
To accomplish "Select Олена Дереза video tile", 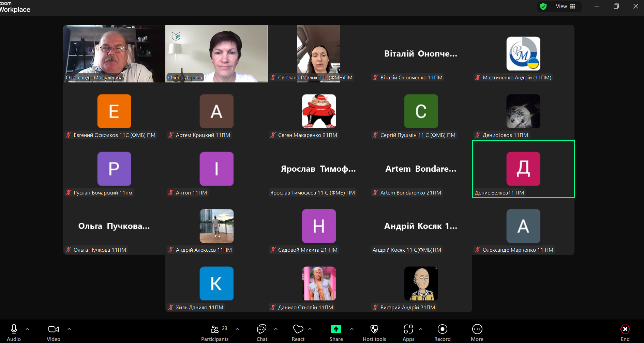I will [216, 53].
